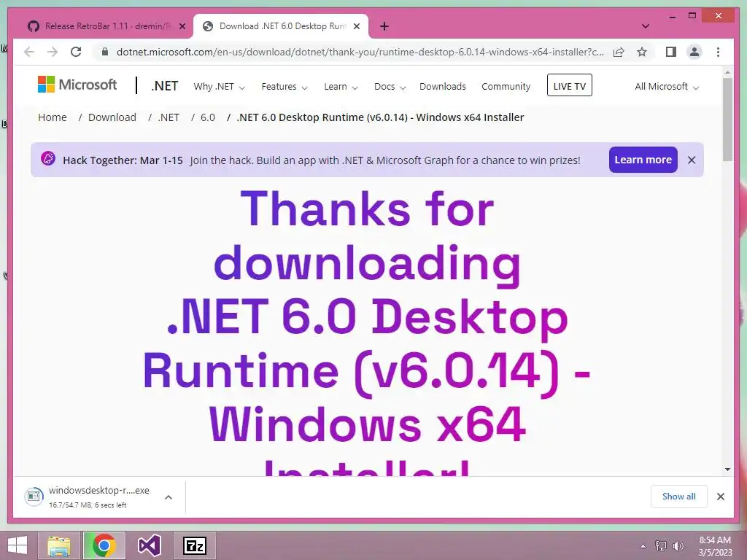This screenshot has width=747, height=560.
Task: Open the .NET home link
Action: 164,86
